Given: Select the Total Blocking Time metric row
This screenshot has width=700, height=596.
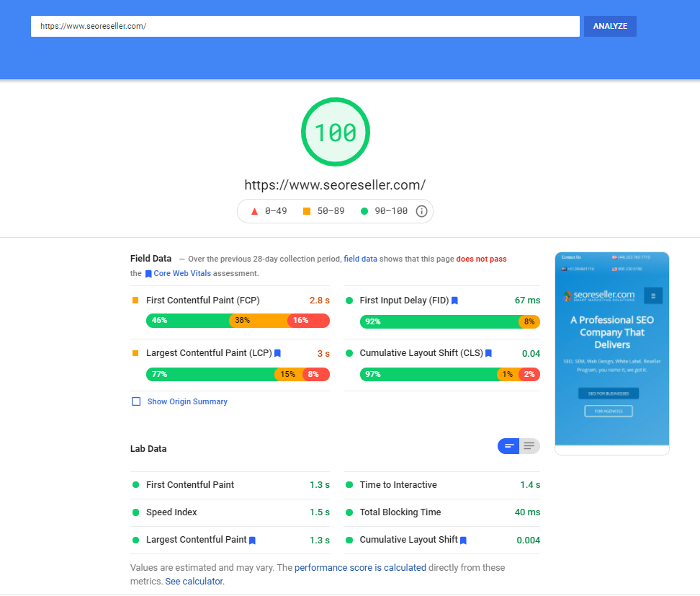Looking at the screenshot, I should (x=442, y=512).
